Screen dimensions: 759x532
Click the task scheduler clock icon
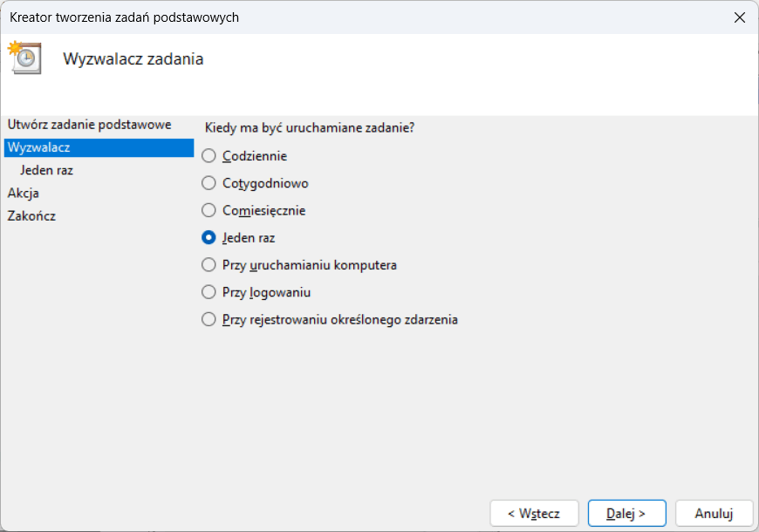(24, 56)
